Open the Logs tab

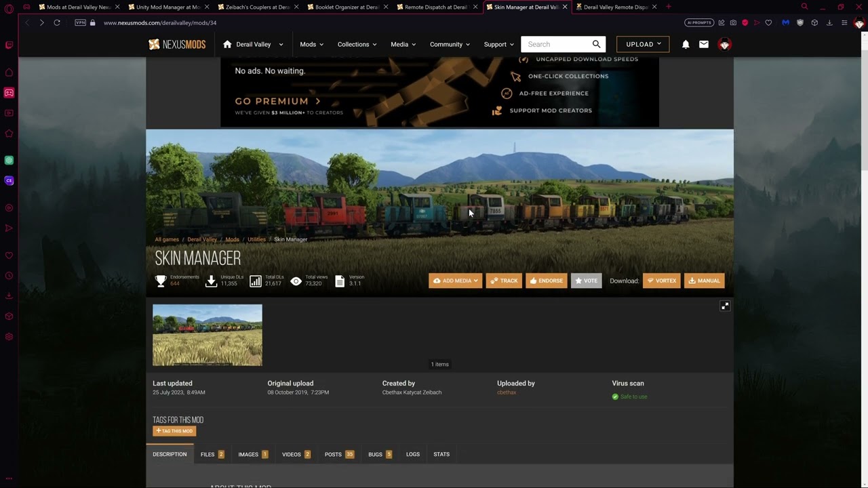point(413,454)
